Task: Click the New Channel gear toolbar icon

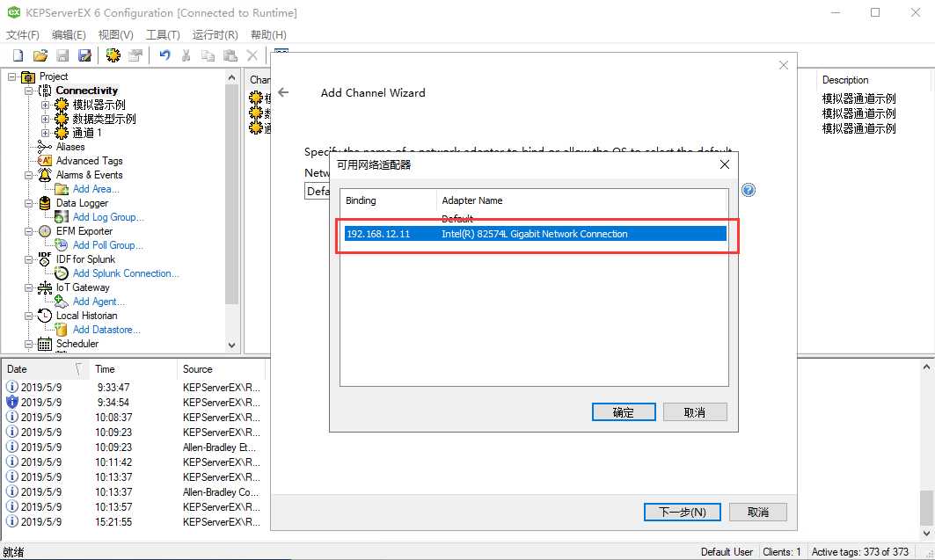Action: pyautogui.click(x=113, y=55)
